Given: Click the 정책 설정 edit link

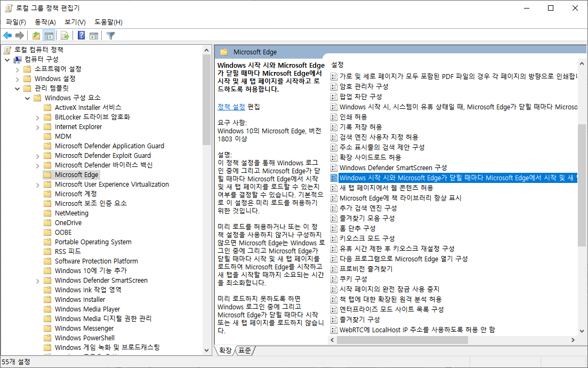Looking at the screenshot, I should (231, 107).
